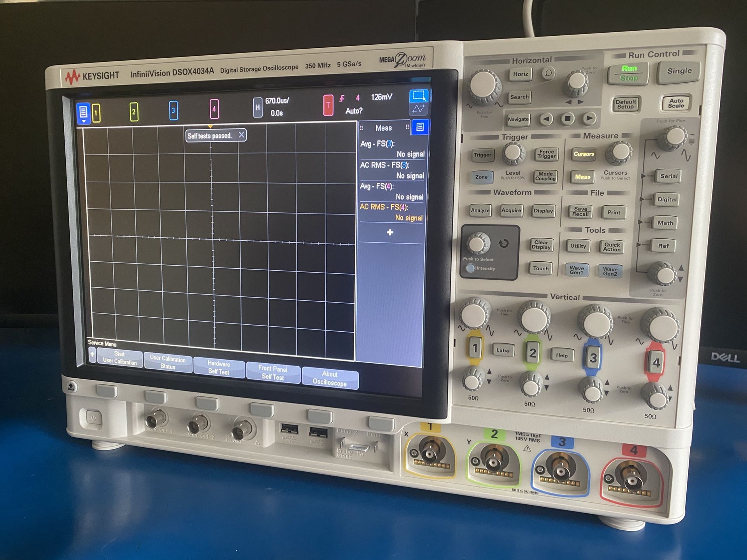Push the Intensity key below Entry knob
The image size is (747, 560).
[x=471, y=268]
